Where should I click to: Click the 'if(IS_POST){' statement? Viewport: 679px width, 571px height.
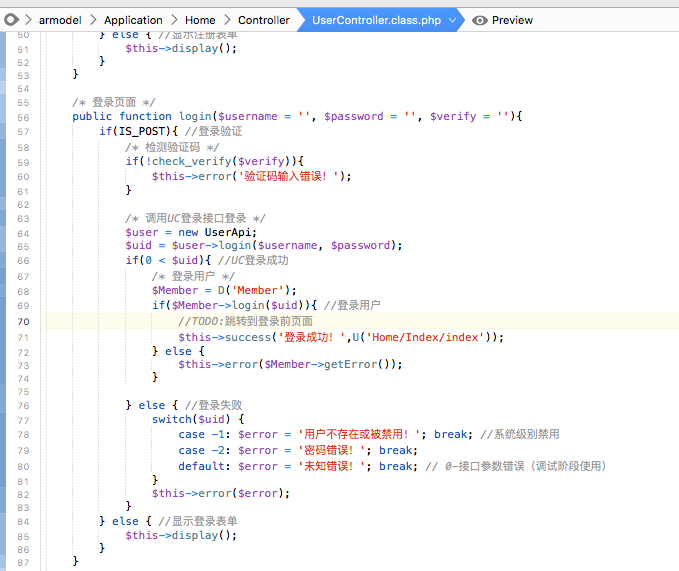139,131
